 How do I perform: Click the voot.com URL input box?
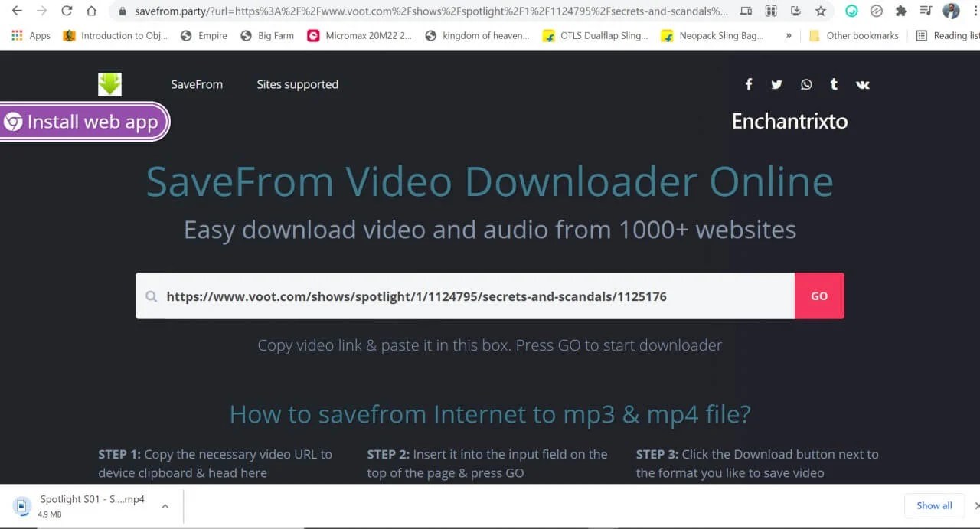(x=465, y=296)
